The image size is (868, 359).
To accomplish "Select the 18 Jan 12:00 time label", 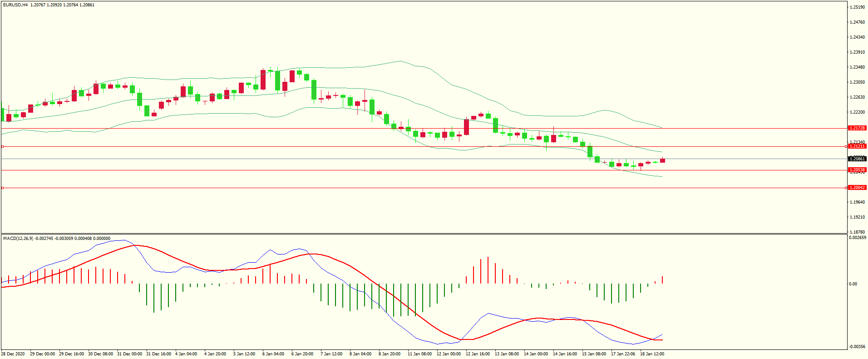I will pos(652,354).
